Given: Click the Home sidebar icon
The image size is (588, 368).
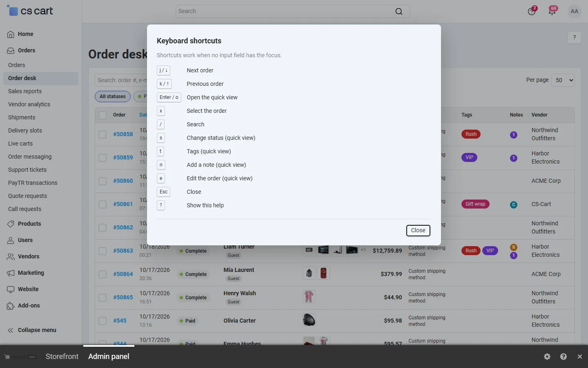Looking at the screenshot, I should [x=11, y=34].
